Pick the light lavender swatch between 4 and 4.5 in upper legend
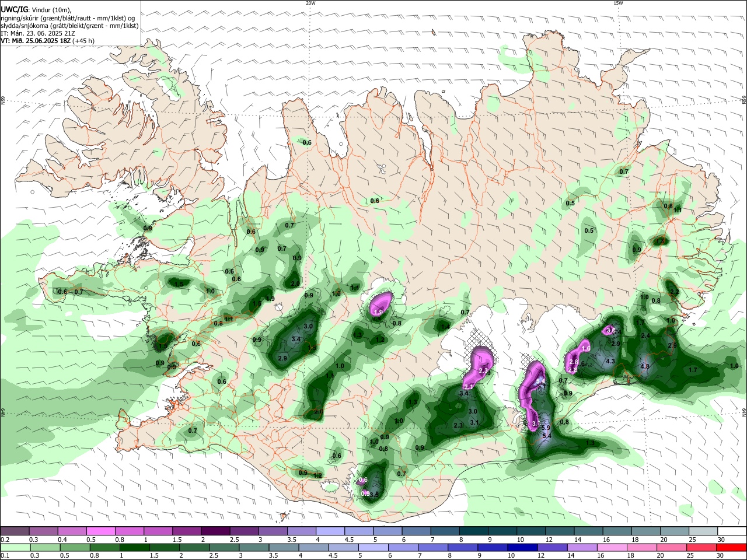The image size is (747, 560). (329, 531)
